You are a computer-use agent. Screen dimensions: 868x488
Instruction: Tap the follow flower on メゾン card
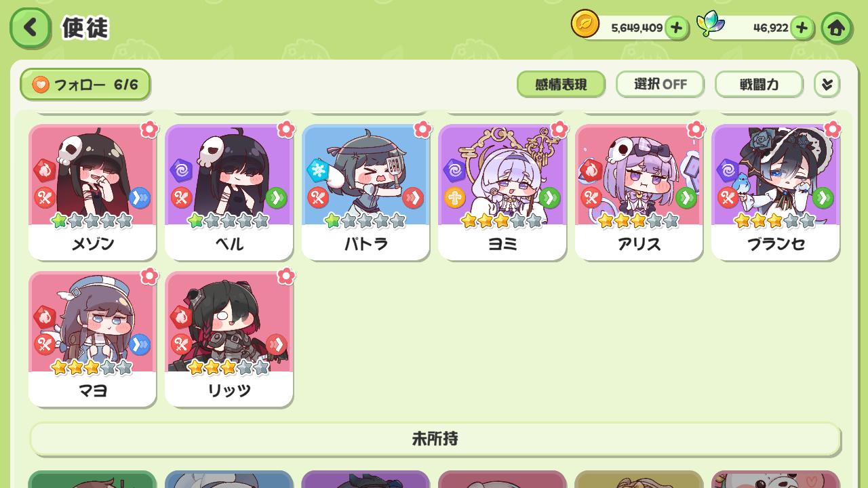pyautogui.click(x=149, y=129)
